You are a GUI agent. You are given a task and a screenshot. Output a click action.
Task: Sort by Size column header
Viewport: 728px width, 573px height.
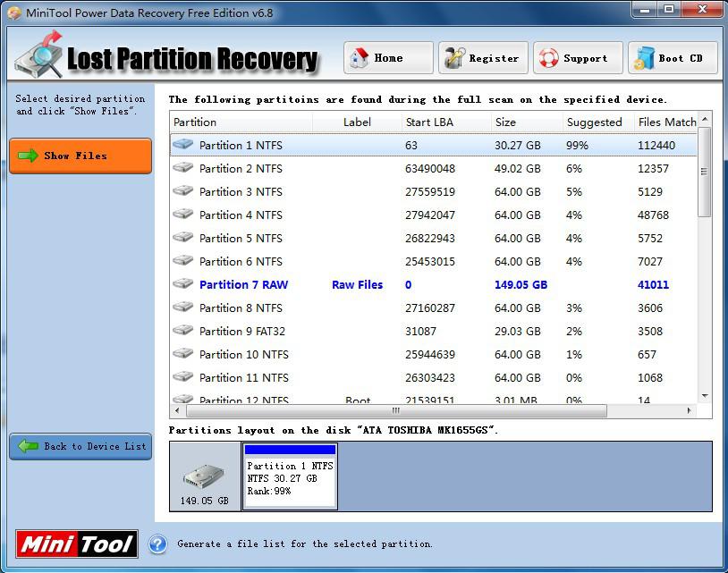527,122
